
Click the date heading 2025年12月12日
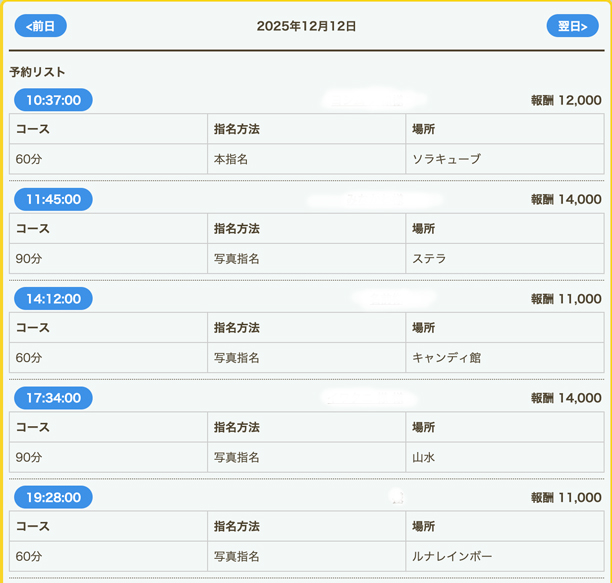(306, 26)
